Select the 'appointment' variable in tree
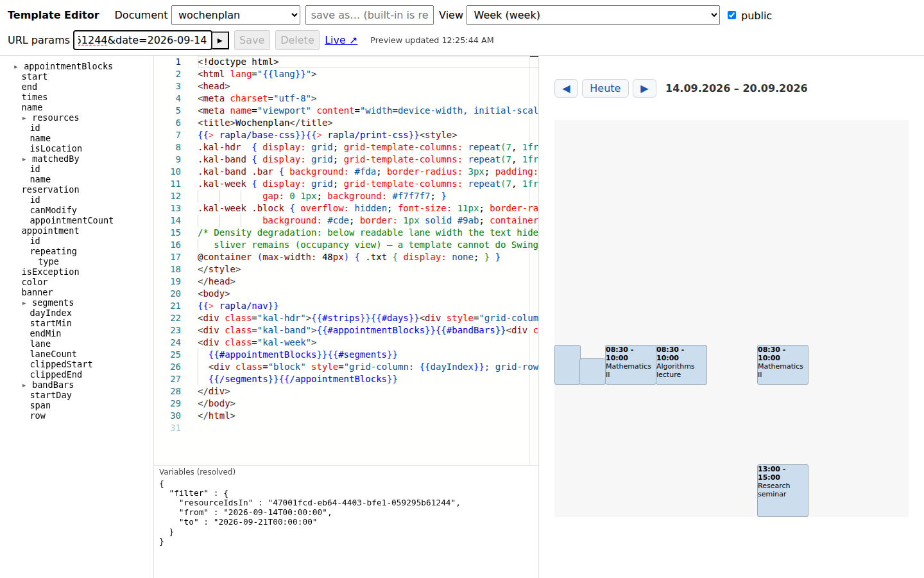This screenshot has height=578, width=924. [x=51, y=231]
